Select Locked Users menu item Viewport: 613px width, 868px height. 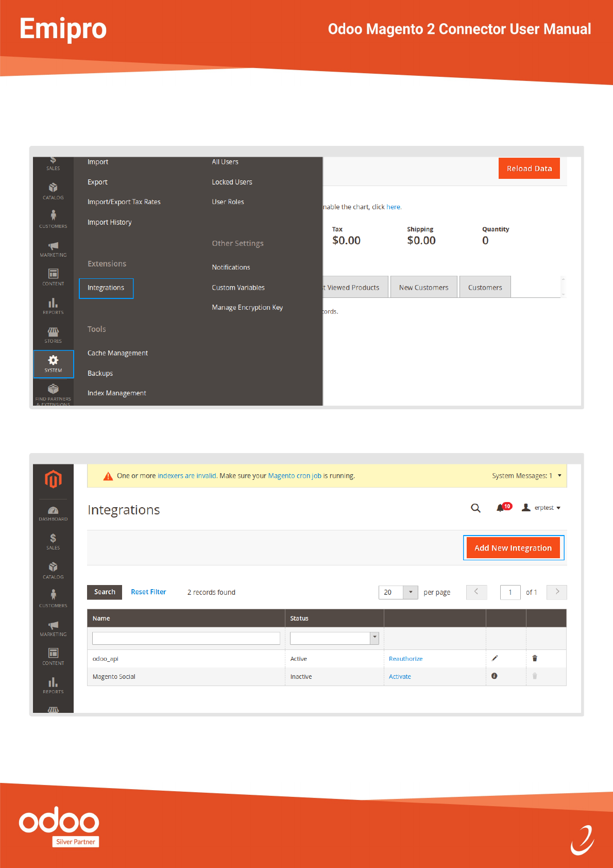coord(232,182)
